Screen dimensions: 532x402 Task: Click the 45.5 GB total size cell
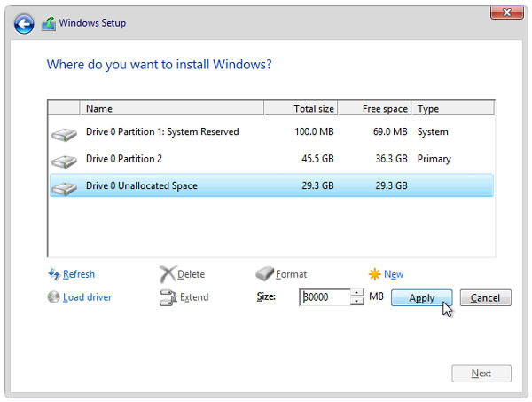(317, 159)
